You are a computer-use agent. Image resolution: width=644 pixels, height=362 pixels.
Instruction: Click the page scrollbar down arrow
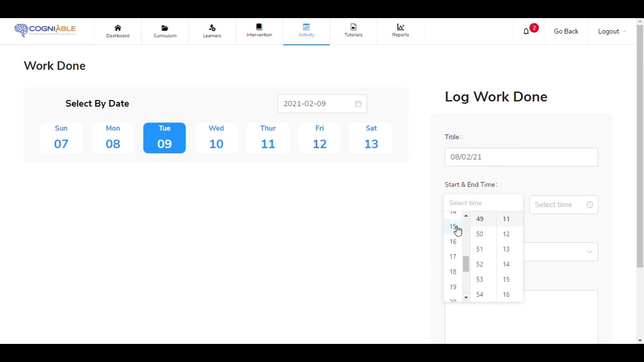[x=640, y=340]
